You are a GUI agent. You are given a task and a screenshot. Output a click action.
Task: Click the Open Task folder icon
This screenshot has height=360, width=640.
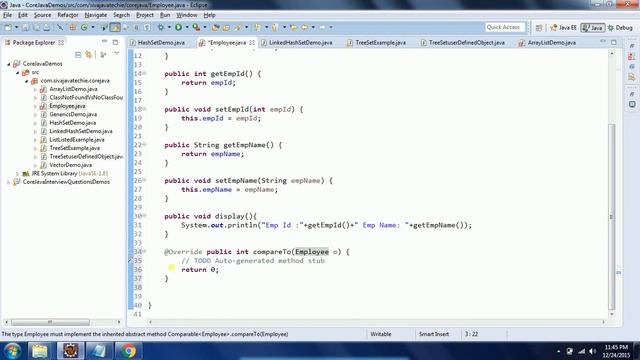coord(226,27)
